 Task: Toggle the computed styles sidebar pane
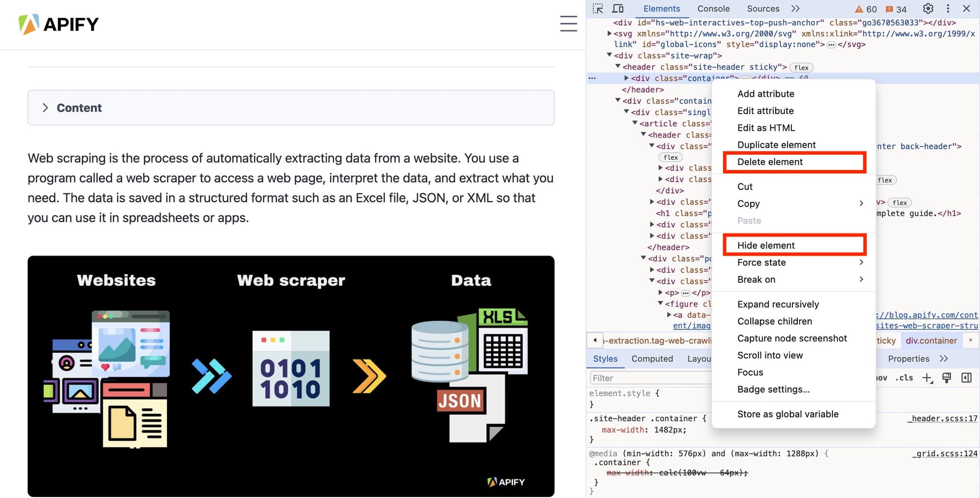652,358
